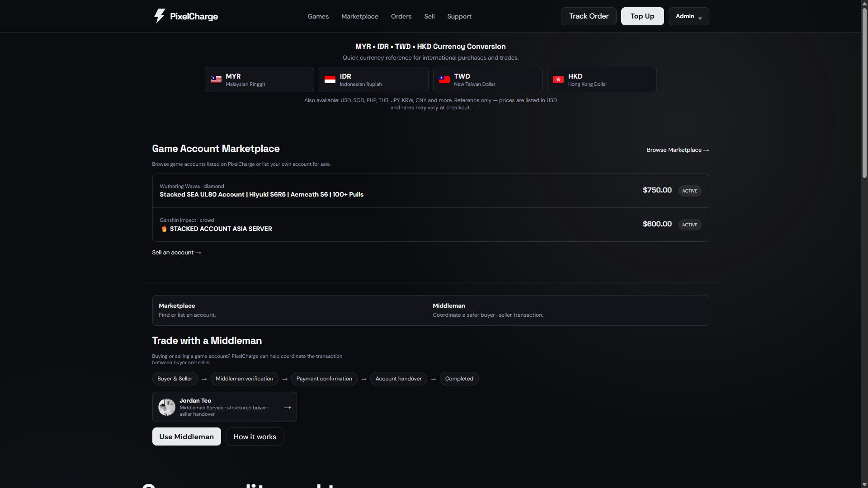The width and height of the screenshot is (868, 488).
Task: Open the Orders page
Action: [x=401, y=16]
